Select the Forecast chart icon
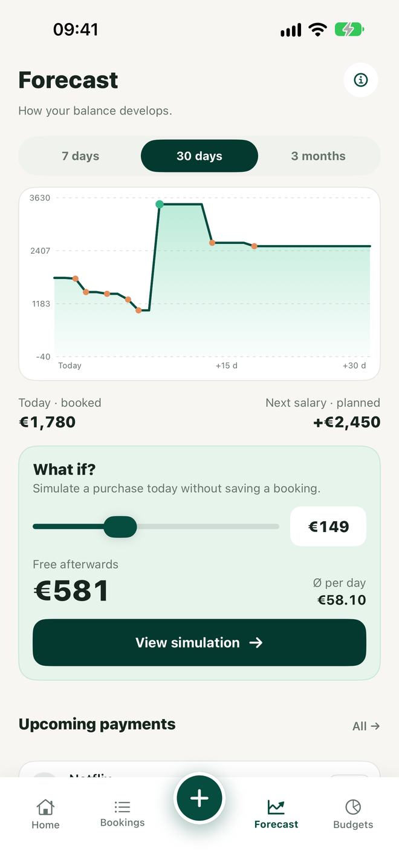Image resolution: width=399 pixels, height=868 pixels. pos(276,807)
